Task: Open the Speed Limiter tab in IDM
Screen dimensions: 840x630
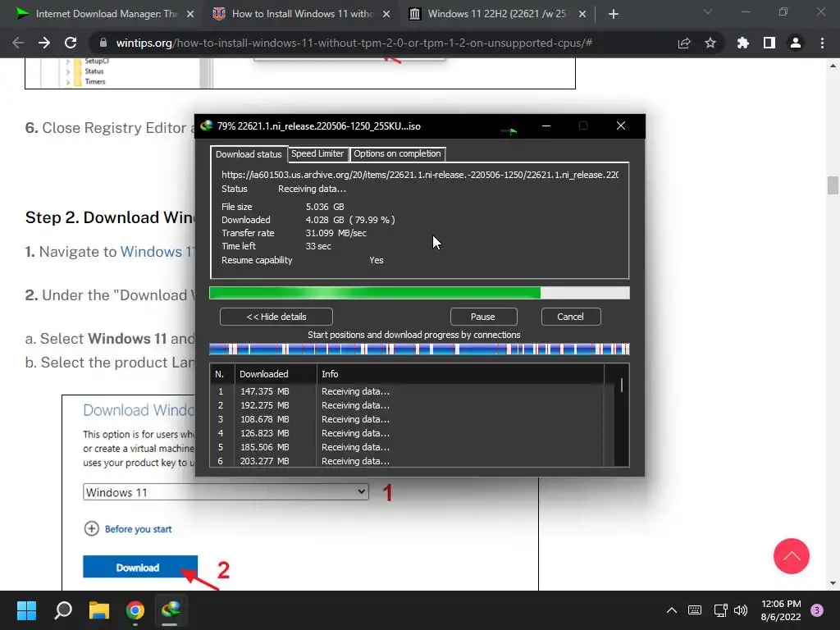Action: pyautogui.click(x=317, y=153)
